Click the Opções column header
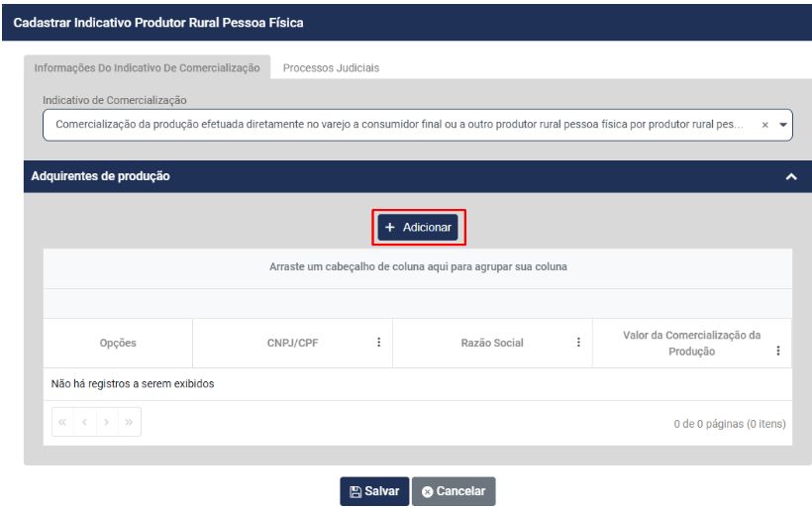 [x=118, y=344]
